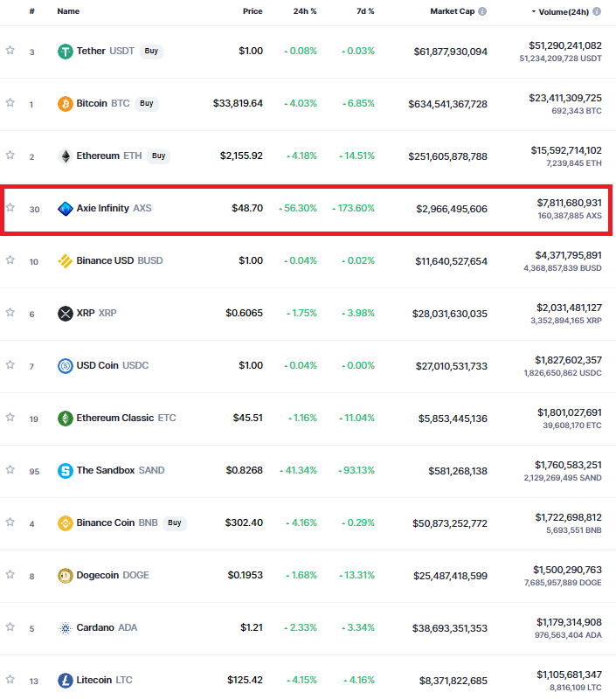Click Axie Infinity 24h change 56.30%

tap(298, 209)
